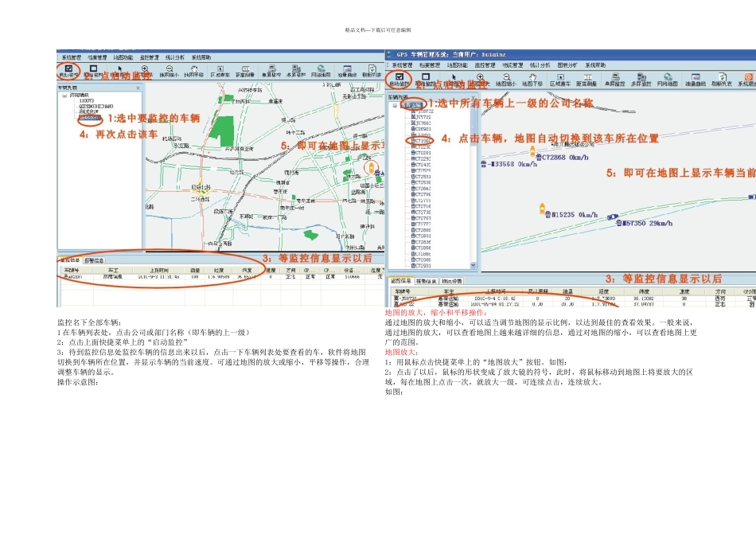
Task: Open 图表分析 menu in right GPS window
Action: (x=567, y=64)
